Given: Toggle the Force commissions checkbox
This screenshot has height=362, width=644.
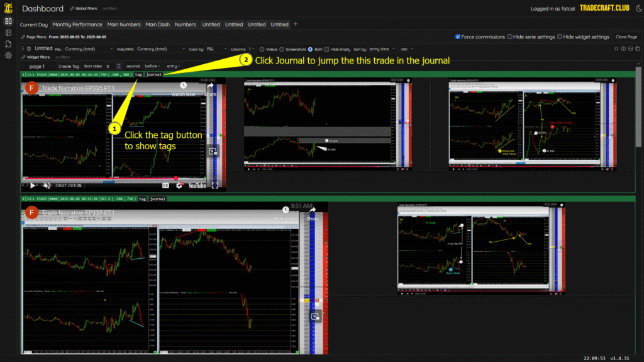Looking at the screenshot, I should [x=458, y=37].
